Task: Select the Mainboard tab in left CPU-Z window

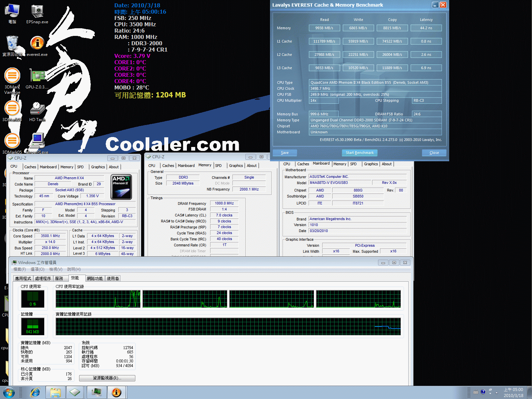Action: 48,167
